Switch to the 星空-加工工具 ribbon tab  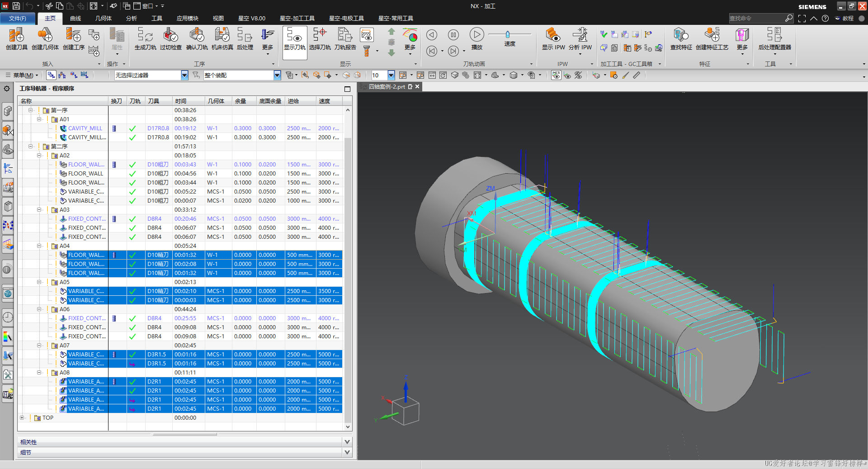click(297, 19)
